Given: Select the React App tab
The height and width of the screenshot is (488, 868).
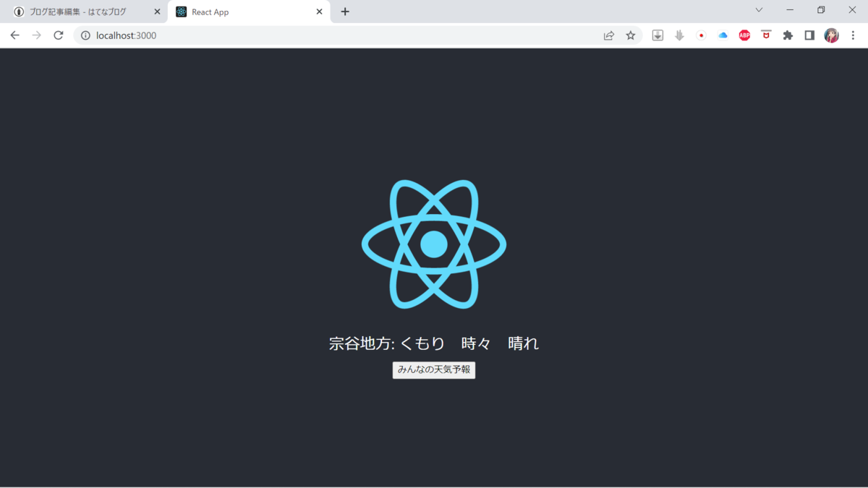Looking at the screenshot, I should 249,12.
